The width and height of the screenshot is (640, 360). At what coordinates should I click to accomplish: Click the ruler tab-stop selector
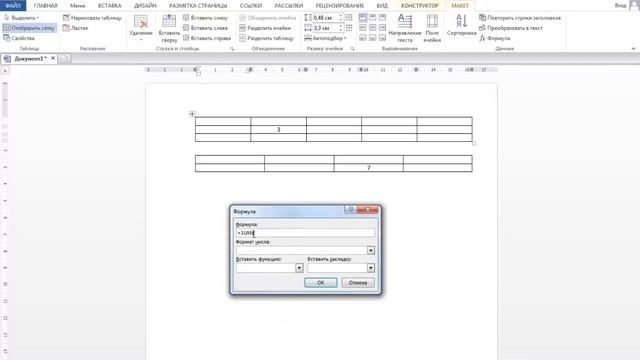(5, 71)
